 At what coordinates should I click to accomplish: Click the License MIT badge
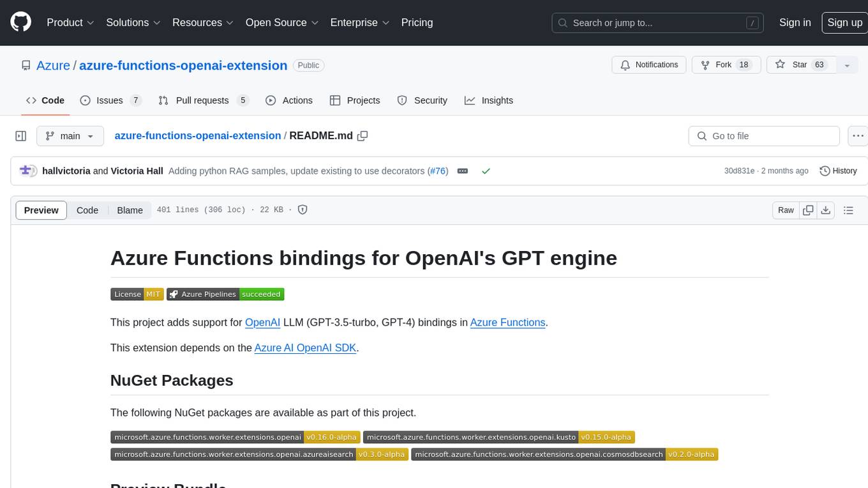(137, 294)
